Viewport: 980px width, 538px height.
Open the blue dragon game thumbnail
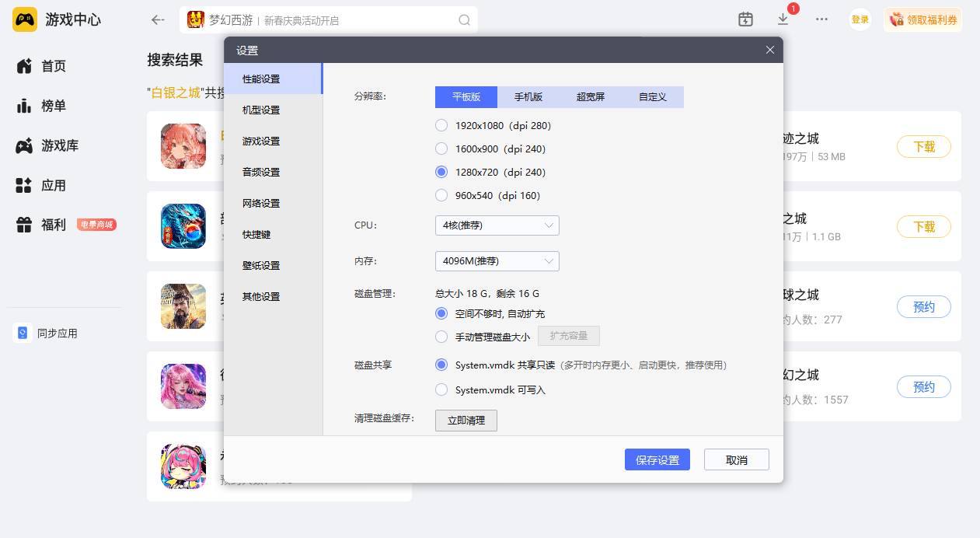click(x=183, y=226)
